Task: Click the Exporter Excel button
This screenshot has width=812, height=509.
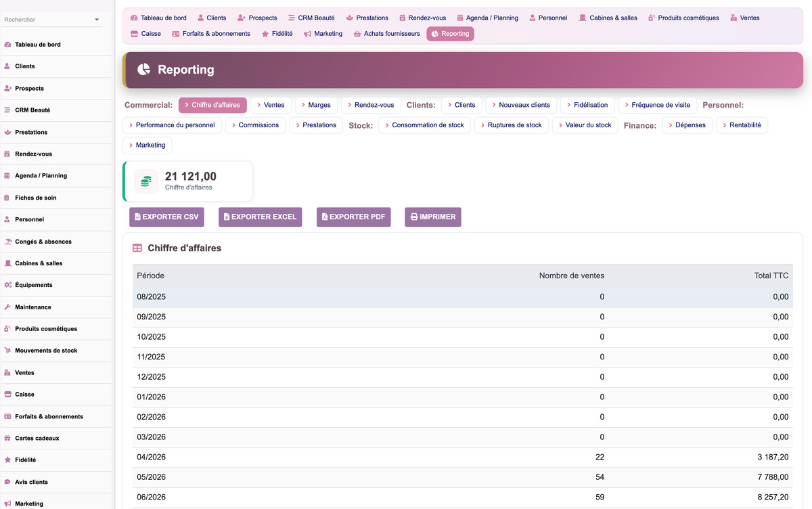Action: pyautogui.click(x=260, y=217)
